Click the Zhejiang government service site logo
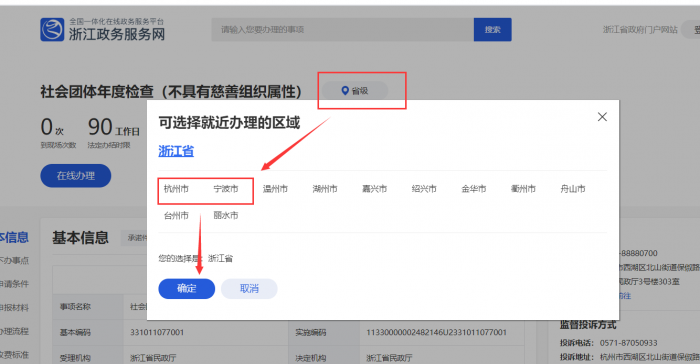 (x=103, y=29)
